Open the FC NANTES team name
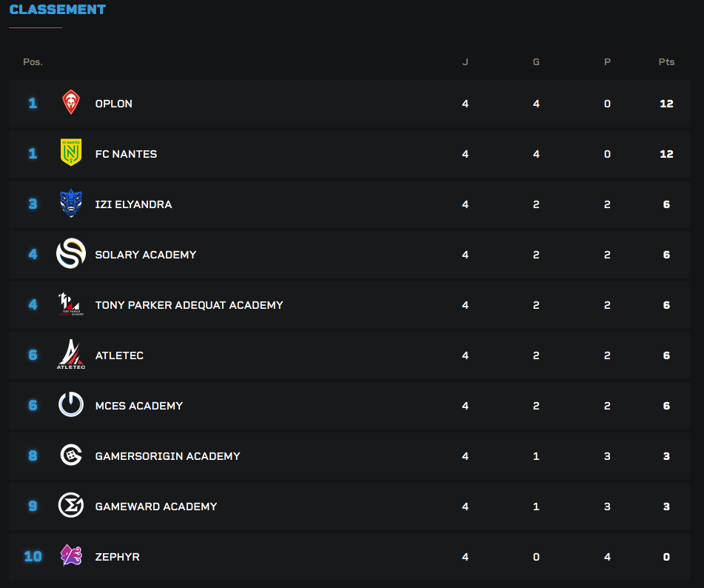 (x=126, y=154)
